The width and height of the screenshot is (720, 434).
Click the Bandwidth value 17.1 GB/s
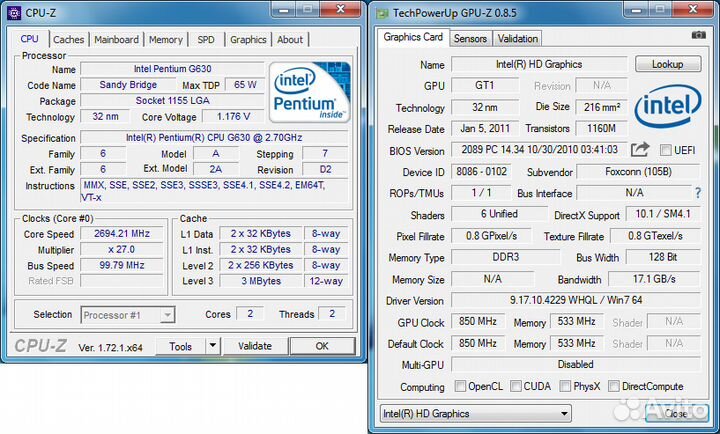tap(654, 279)
